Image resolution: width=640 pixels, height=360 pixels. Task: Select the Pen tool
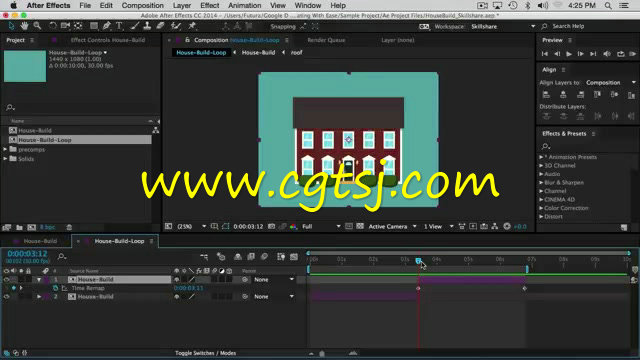click(107, 26)
